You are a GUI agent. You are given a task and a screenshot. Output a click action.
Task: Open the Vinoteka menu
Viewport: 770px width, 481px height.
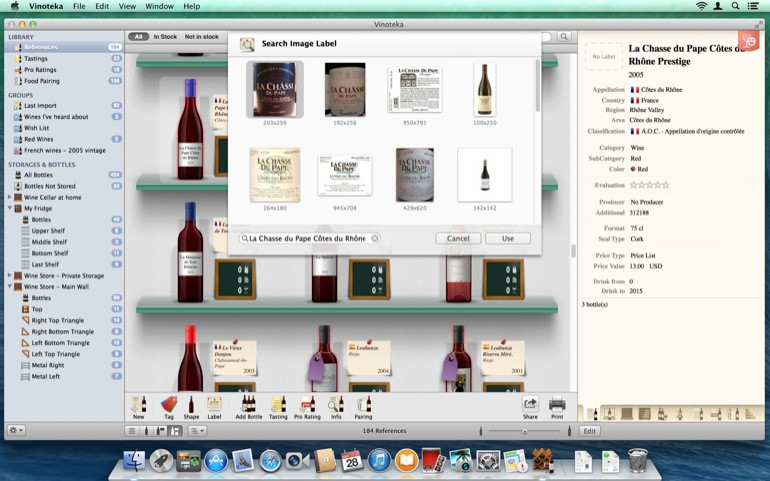point(46,6)
